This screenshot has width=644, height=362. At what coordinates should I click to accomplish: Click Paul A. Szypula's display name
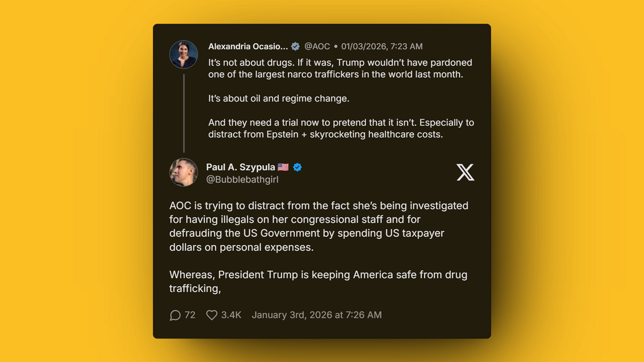pyautogui.click(x=240, y=167)
